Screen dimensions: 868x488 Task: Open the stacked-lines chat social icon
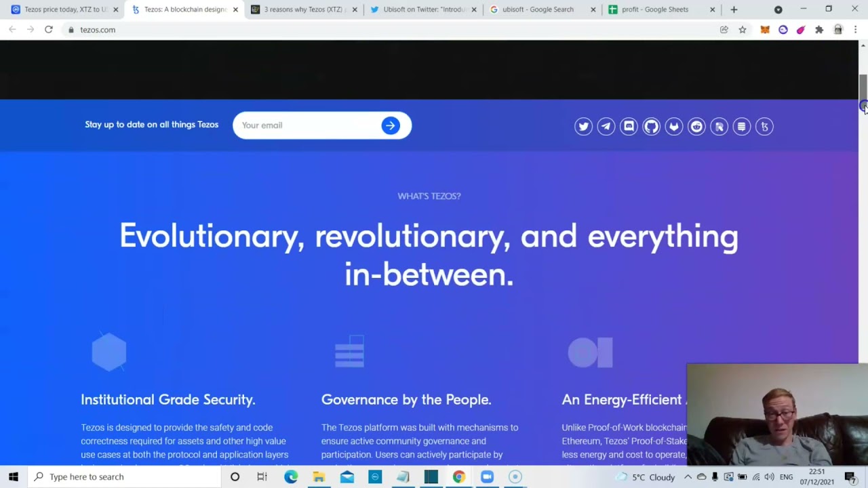742,127
